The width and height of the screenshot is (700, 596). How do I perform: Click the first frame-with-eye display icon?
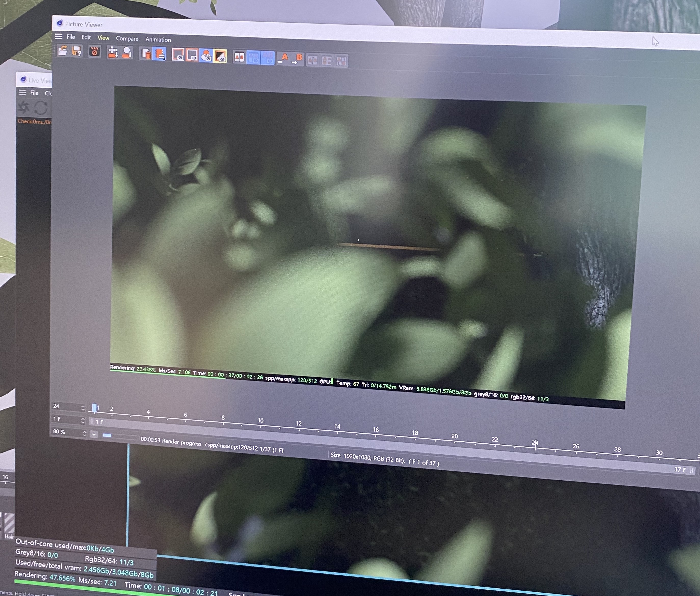point(178,55)
